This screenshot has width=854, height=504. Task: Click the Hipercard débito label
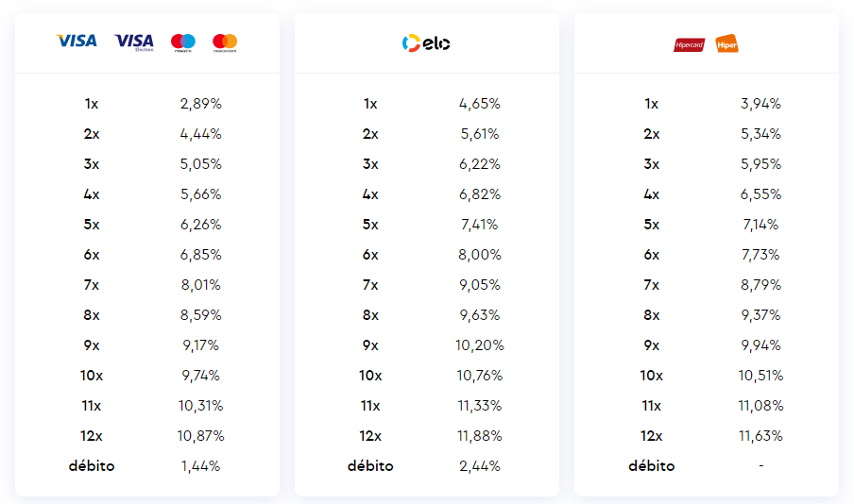[652, 466]
